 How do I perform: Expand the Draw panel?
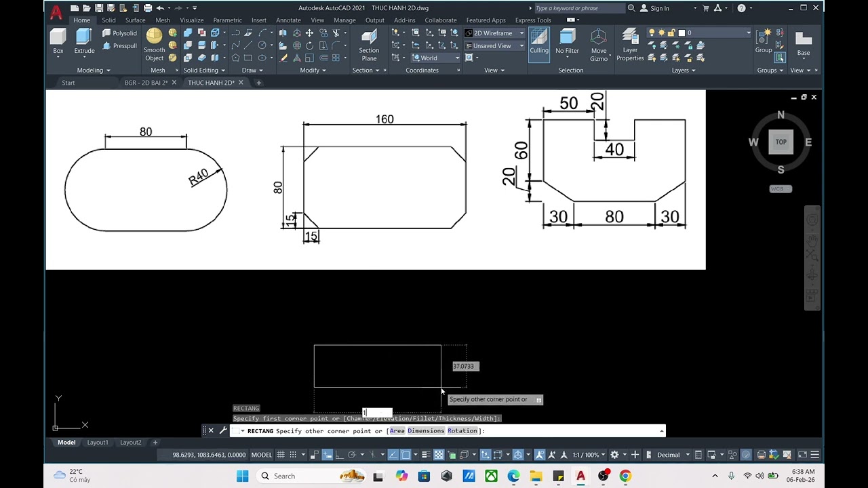(252, 70)
